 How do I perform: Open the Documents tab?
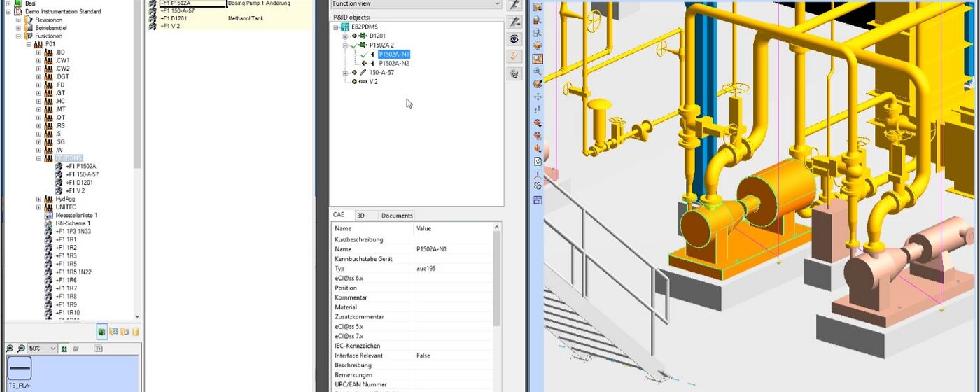[x=397, y=216]
